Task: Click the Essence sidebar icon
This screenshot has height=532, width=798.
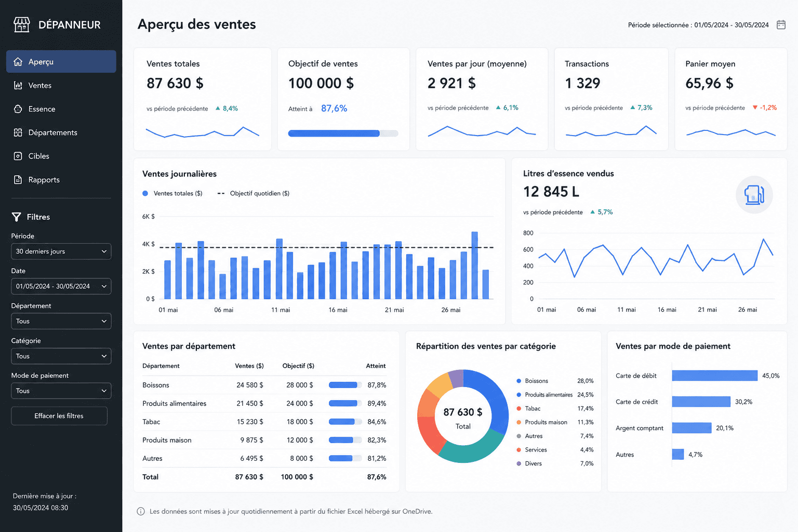Action: coord(18,109)
